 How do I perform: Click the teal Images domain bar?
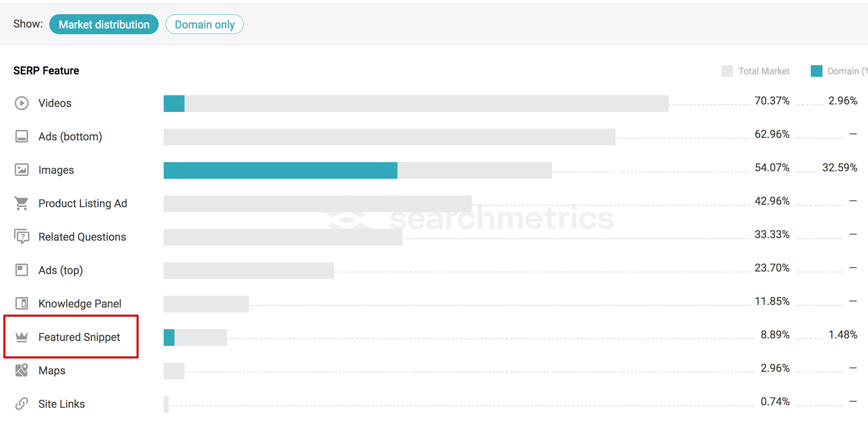281,170
